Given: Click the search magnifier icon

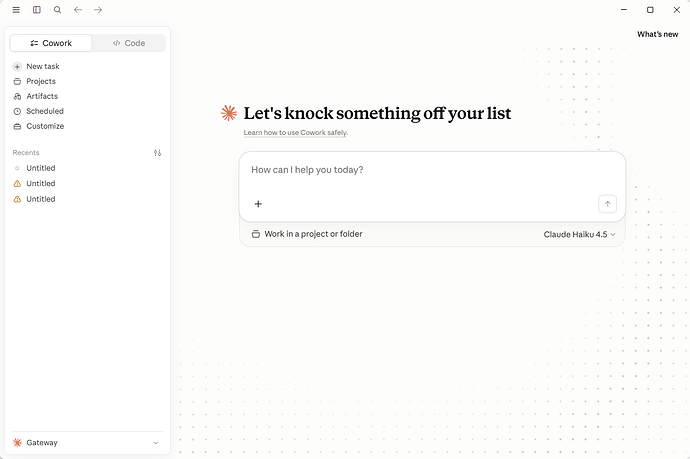Looking at the screenshot, I should 57,10.
